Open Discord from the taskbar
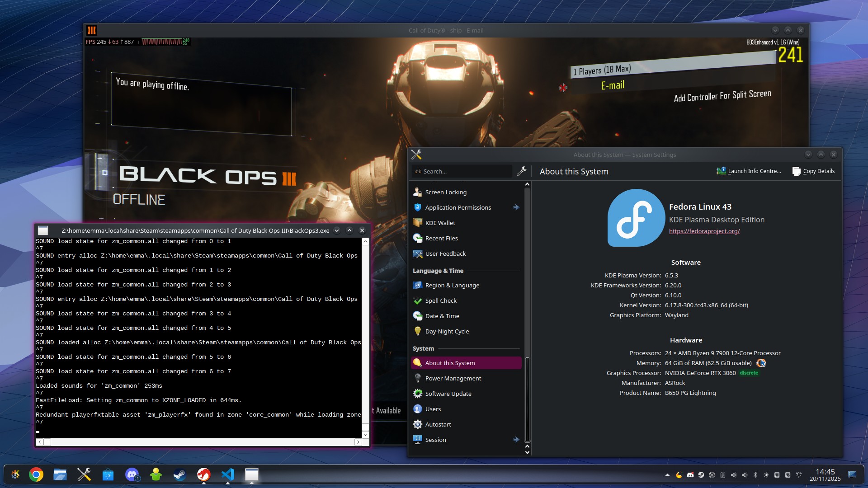This screenshot has height=488, width=868. click(x=132, y=474)
